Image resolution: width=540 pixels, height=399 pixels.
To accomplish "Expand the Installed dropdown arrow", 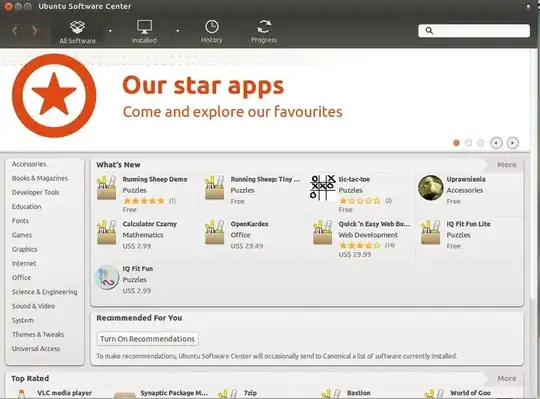I will [x=177, y=31].
